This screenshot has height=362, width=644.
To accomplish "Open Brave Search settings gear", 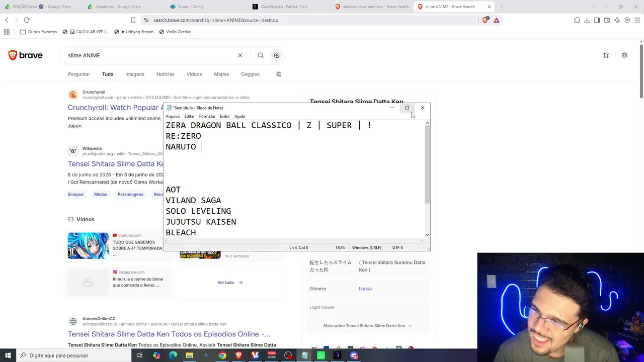I will (x=624, y=55).
